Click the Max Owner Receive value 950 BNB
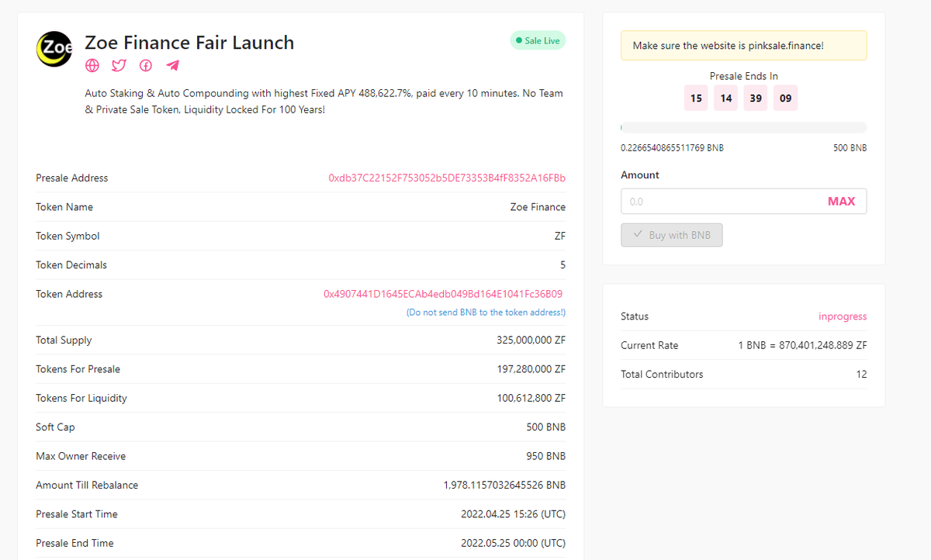The image size is (931, 560). 545,456
